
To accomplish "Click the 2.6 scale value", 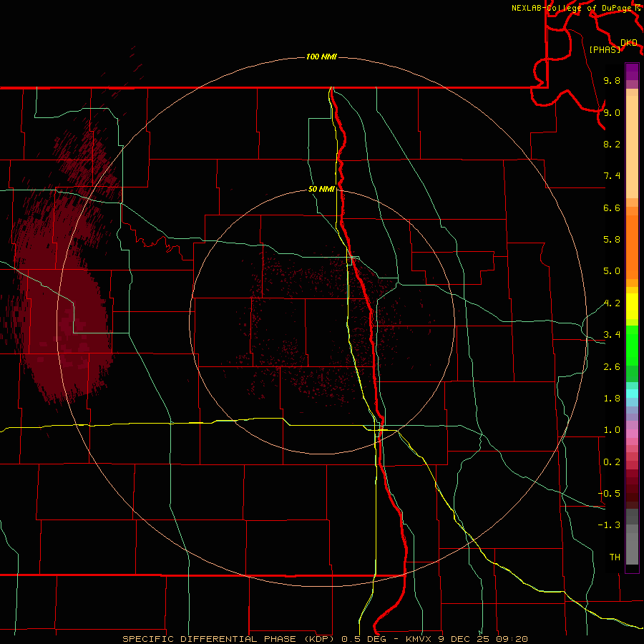I will [612, 367].
